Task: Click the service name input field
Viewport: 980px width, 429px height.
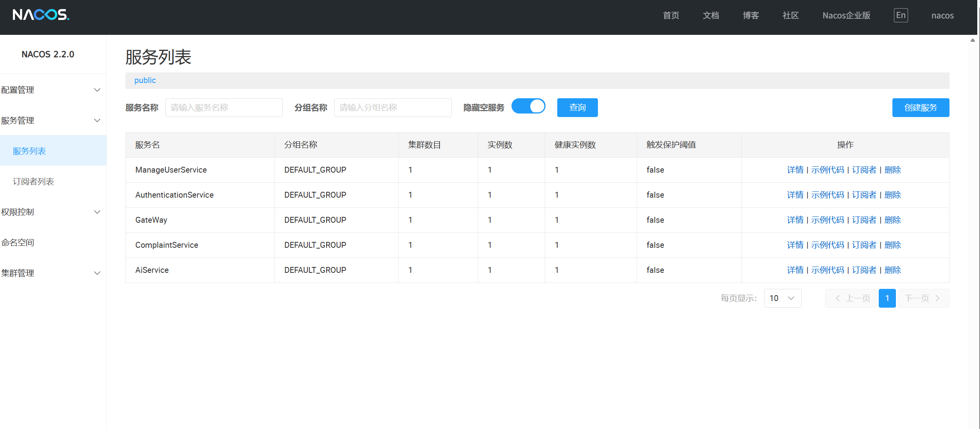Action: coord(224,108)
